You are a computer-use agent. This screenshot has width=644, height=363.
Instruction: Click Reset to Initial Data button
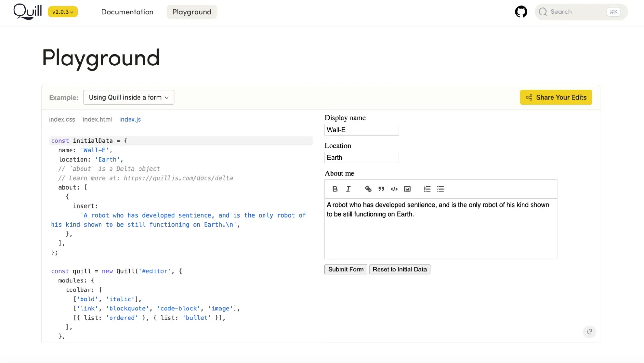[399, 270]
